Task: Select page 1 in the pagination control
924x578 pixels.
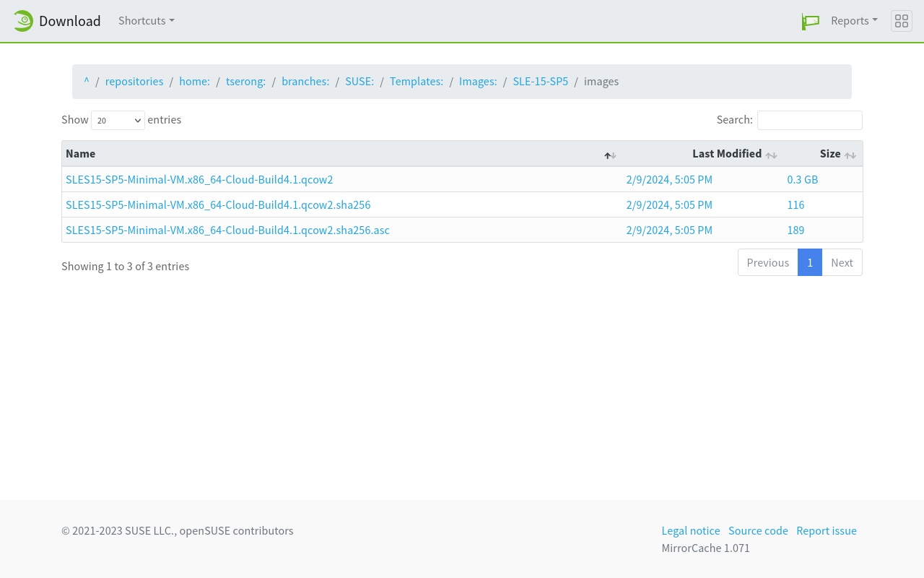Action: (810, 262)
